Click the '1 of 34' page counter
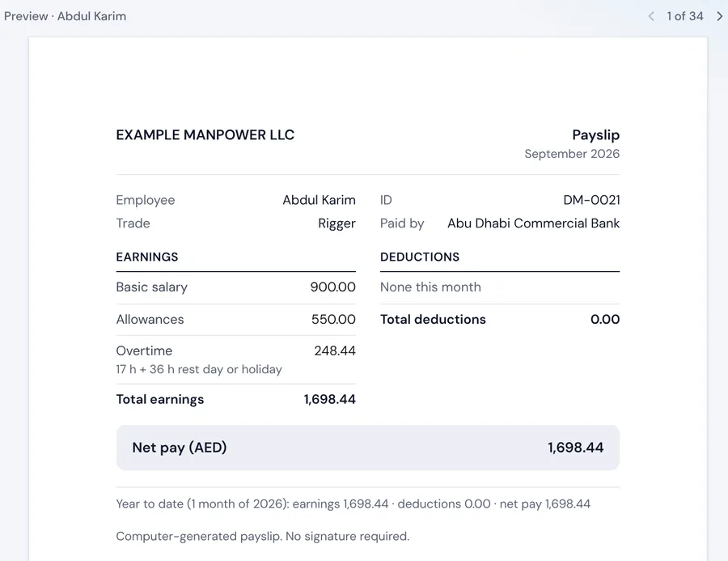 coord(685,16)
